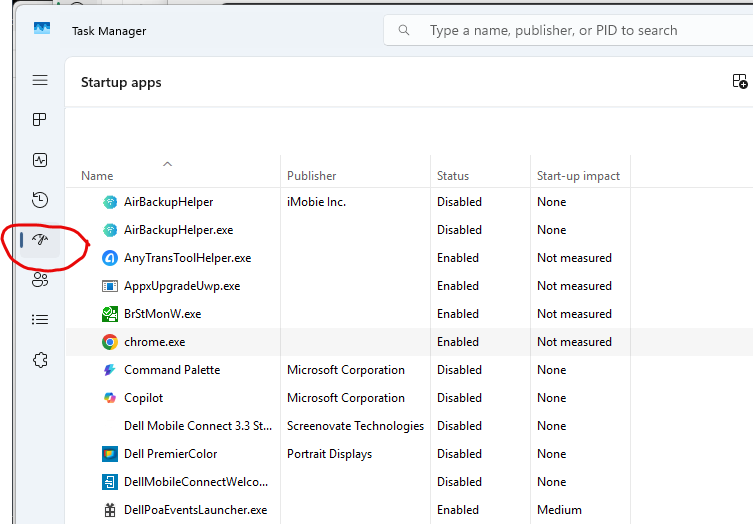Click Command Palette's Microsoft Corporation publisher
Viewport: 753px width, 524px height.
pyautogui.click(x=346, y=370)
